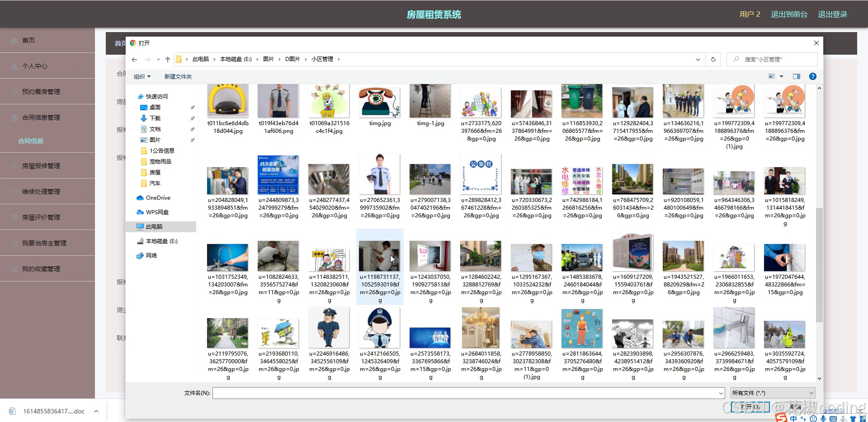The width and height of the screenshot is (868, 422).
Task: Click the search box 搜索"小区管理"
Action: coord(772,59)
